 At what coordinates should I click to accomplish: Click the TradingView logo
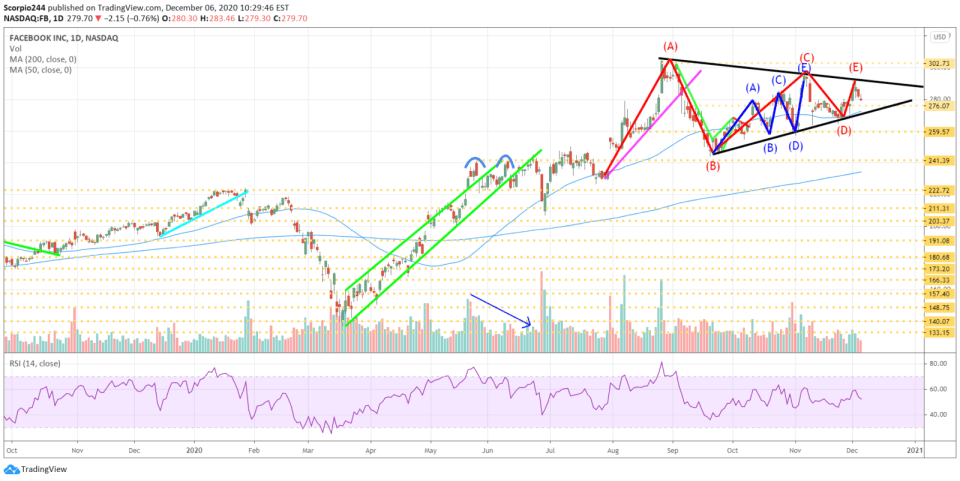36,469
